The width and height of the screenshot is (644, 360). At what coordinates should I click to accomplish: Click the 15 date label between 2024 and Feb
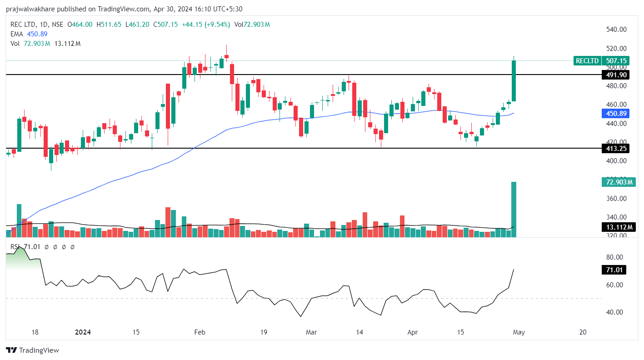click(136, 332)
